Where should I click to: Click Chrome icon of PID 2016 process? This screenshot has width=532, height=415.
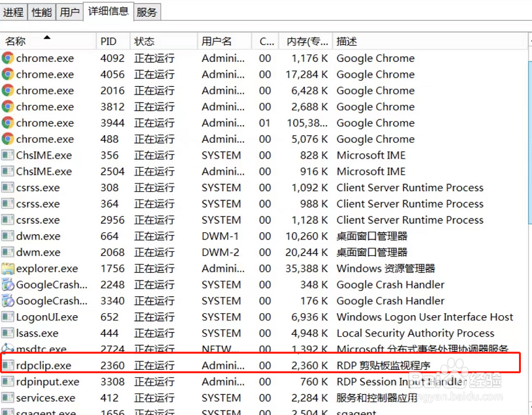tap(8, 91)
